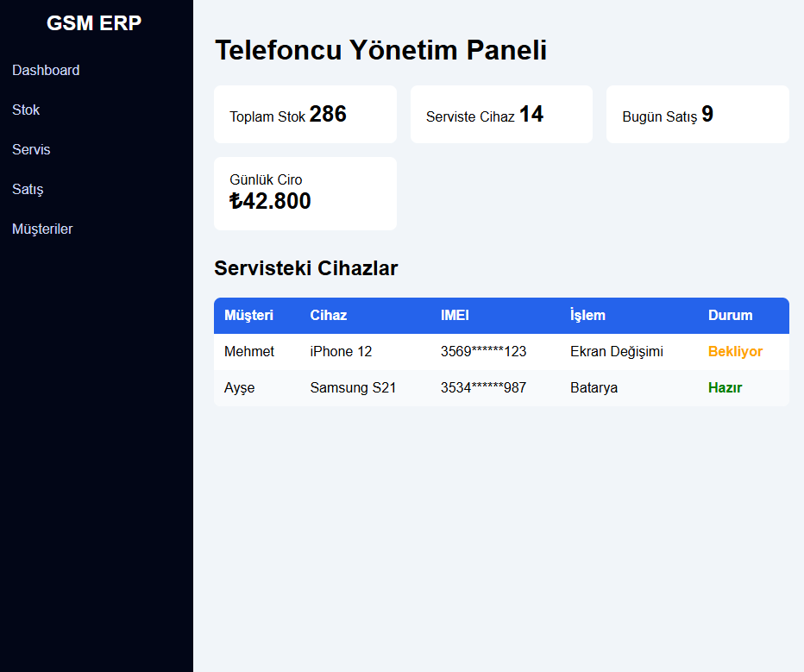
Task: Navigate to Müşteriler in the sidebar
Action: (x=42, y=229)
